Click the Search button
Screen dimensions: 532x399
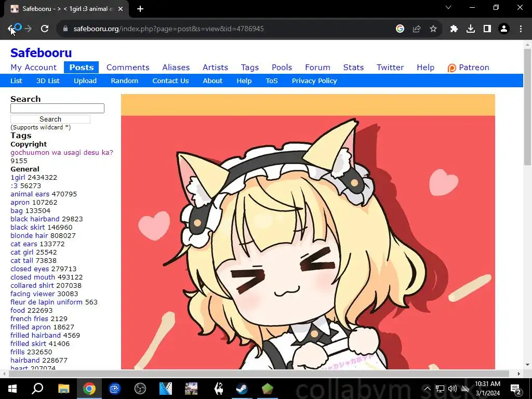pyautogui.click(x=50, y=119)
